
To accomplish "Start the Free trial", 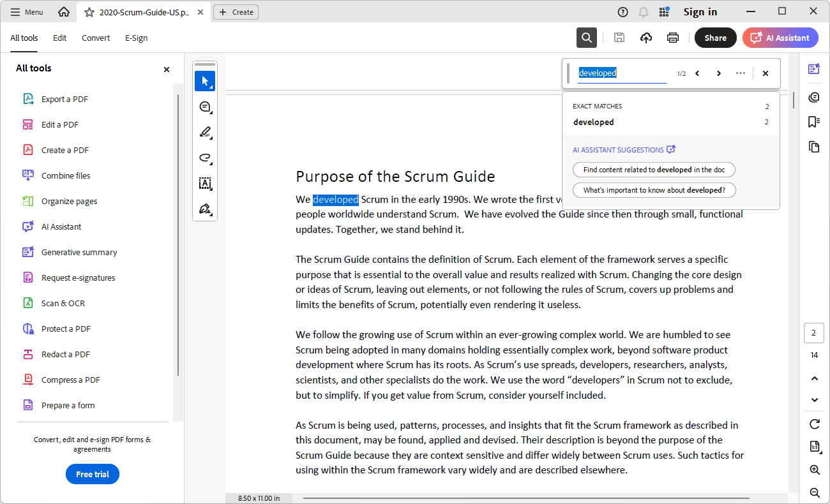I will coord(92,474).
